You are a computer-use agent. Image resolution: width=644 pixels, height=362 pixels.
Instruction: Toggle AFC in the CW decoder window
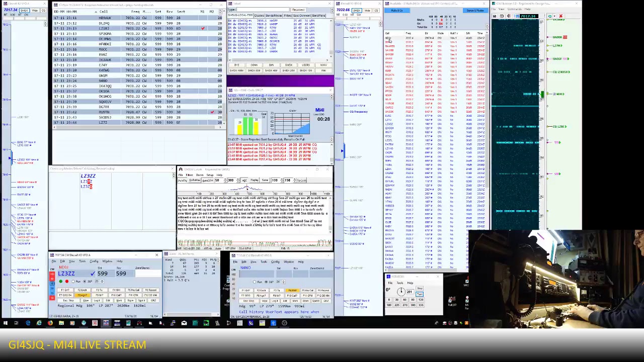pyautogui.click(x=245, y=180)
